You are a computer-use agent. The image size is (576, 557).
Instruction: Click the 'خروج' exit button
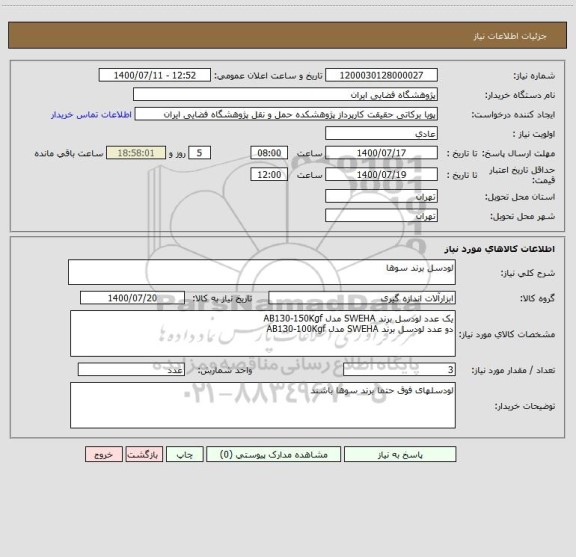[x=104, y=454]
